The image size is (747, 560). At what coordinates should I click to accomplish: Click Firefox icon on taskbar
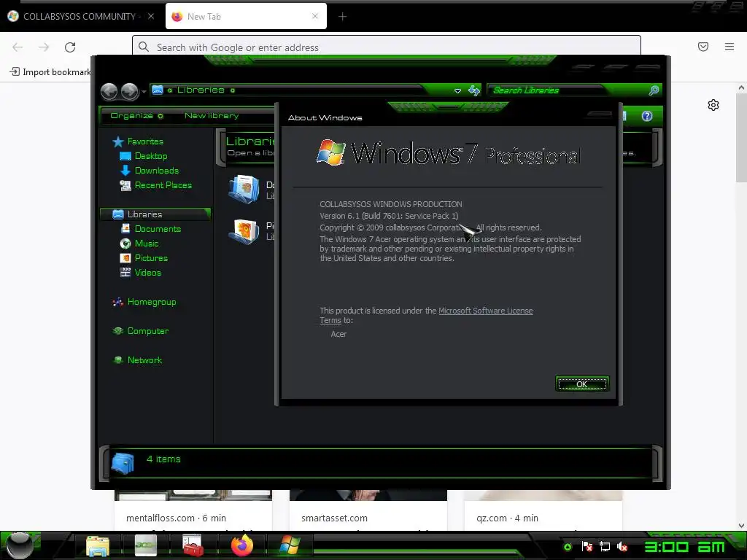pos(242,545)
